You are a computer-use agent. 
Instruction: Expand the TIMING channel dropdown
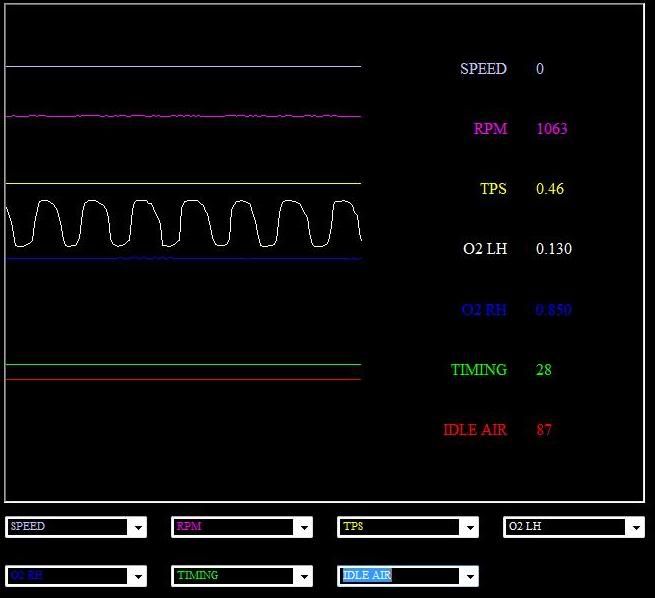point(303,577)
